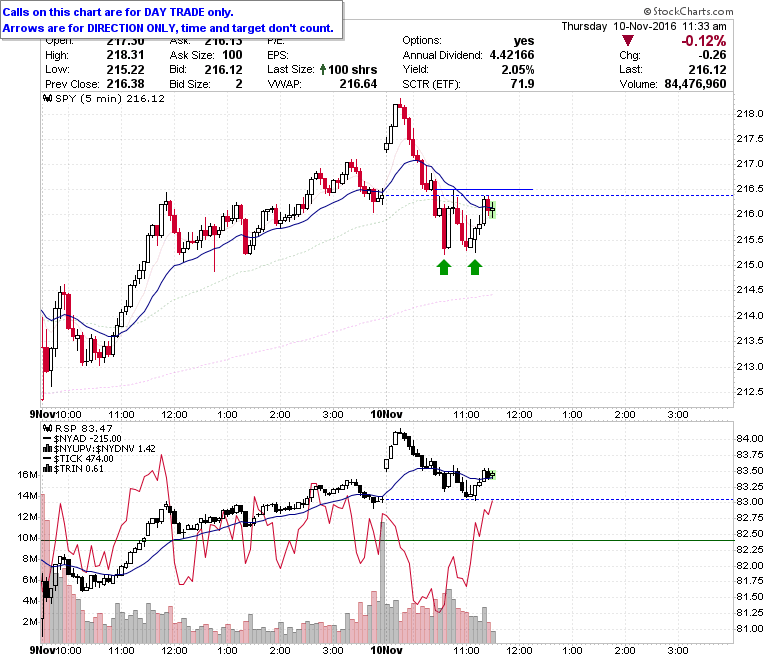The height and width of the screenshot is (659, 780).
Task: Select the RSP 83.47 legend entry
Action: [84, 428]
